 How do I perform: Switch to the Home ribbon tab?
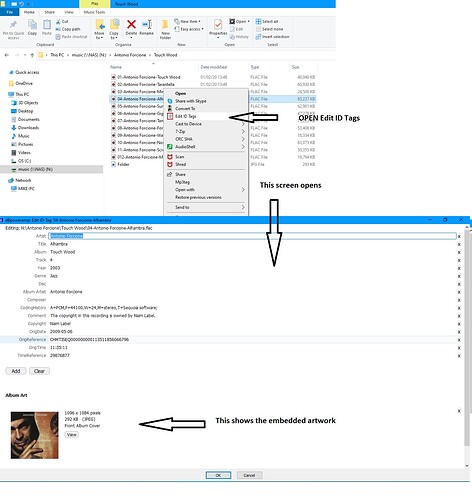point(29,12)
